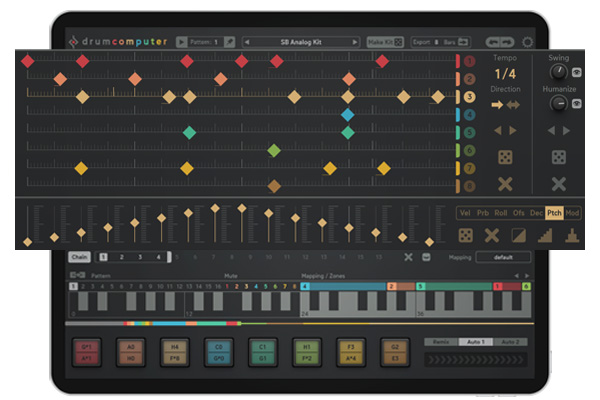Image resolution: width=600 pixels, height=400 pixels.
Task: Click the Swing knob
Action: (558, 72)
